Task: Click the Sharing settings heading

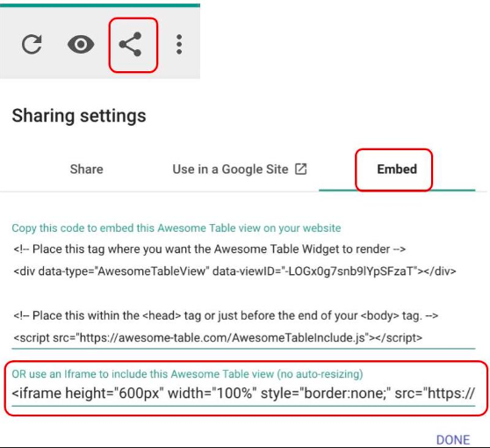Action: [x=79, y=116]
